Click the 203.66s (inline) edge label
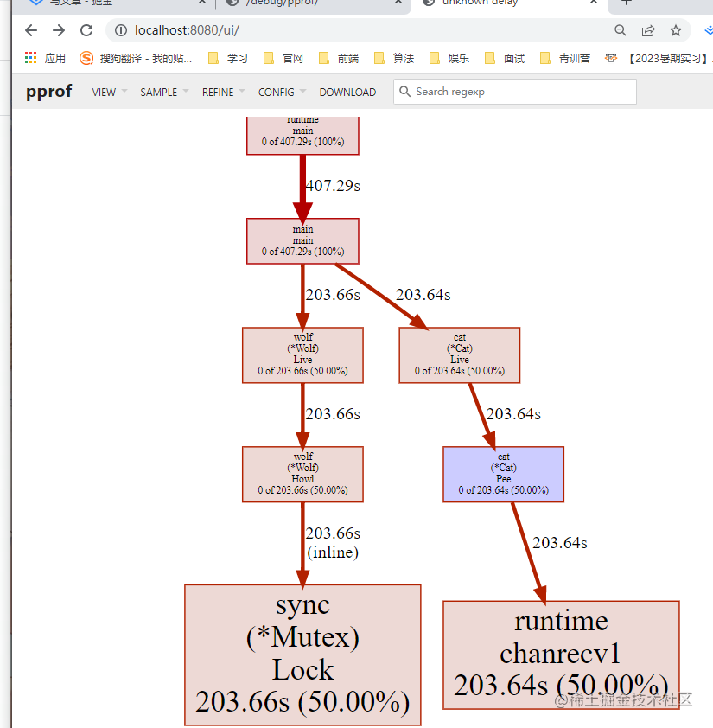 tap(333, 543)
